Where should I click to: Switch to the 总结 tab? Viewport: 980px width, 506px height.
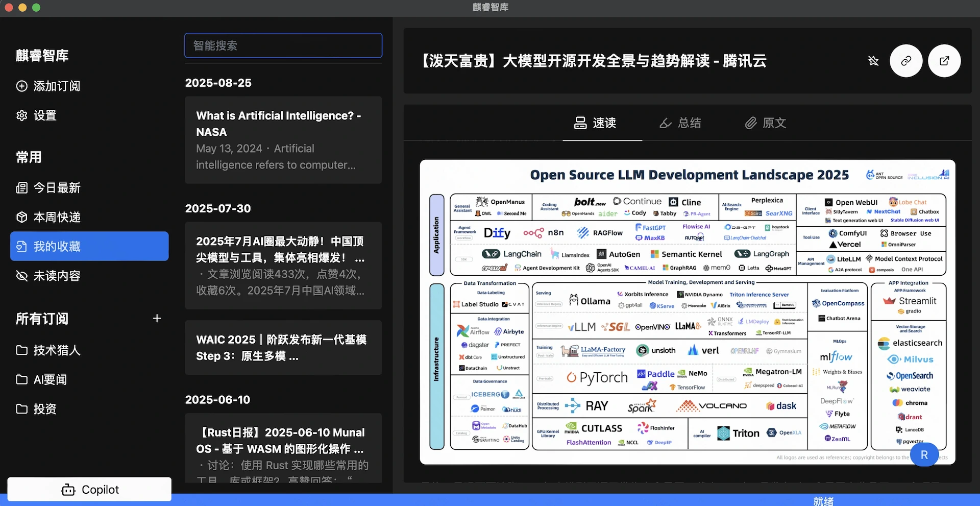pos(680,123)
